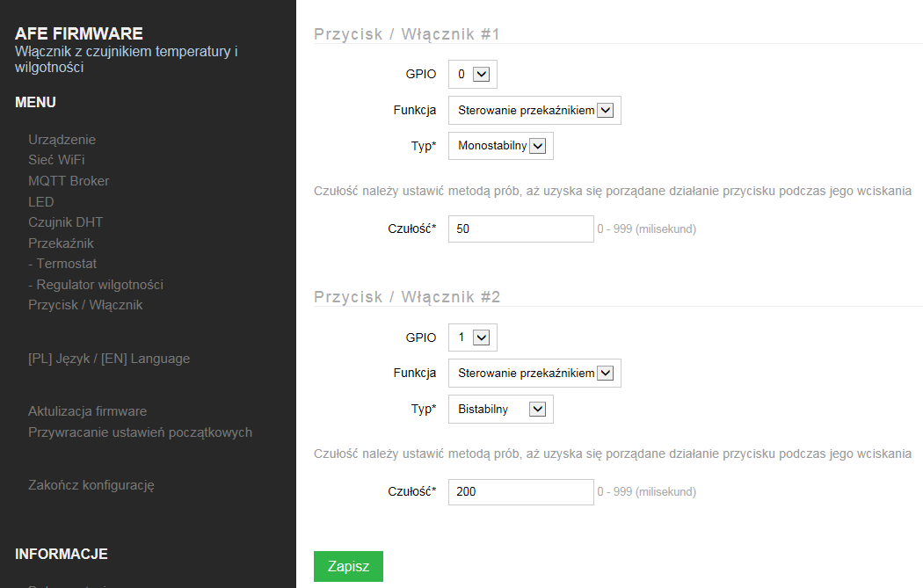The width and height of the screenshot is (923, 588).
Task: Open Aktulizacja firmware link
Action: tap(87, 411)
